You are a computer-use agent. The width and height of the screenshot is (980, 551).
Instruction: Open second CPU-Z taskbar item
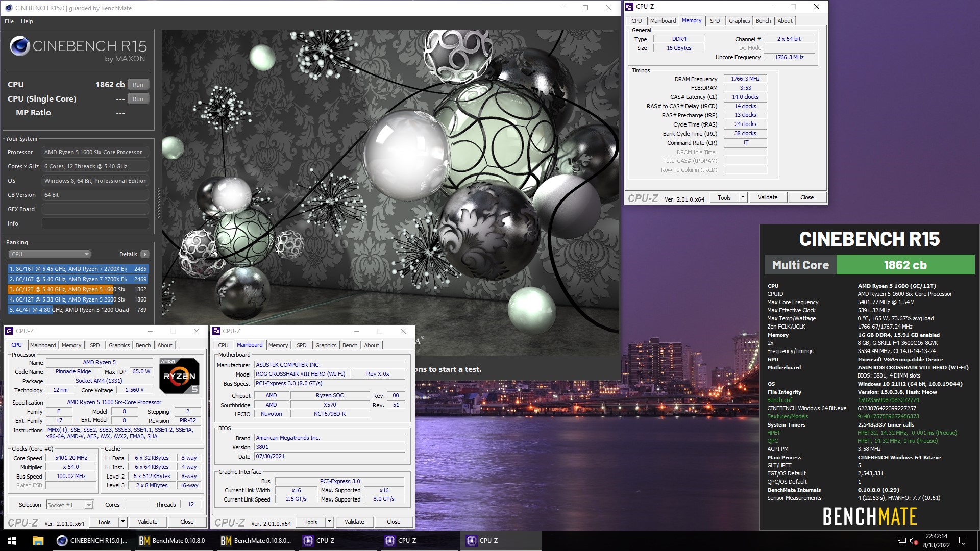419,541
